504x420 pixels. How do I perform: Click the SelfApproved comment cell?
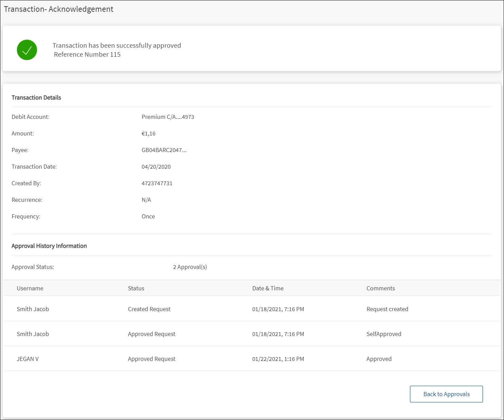384,334
